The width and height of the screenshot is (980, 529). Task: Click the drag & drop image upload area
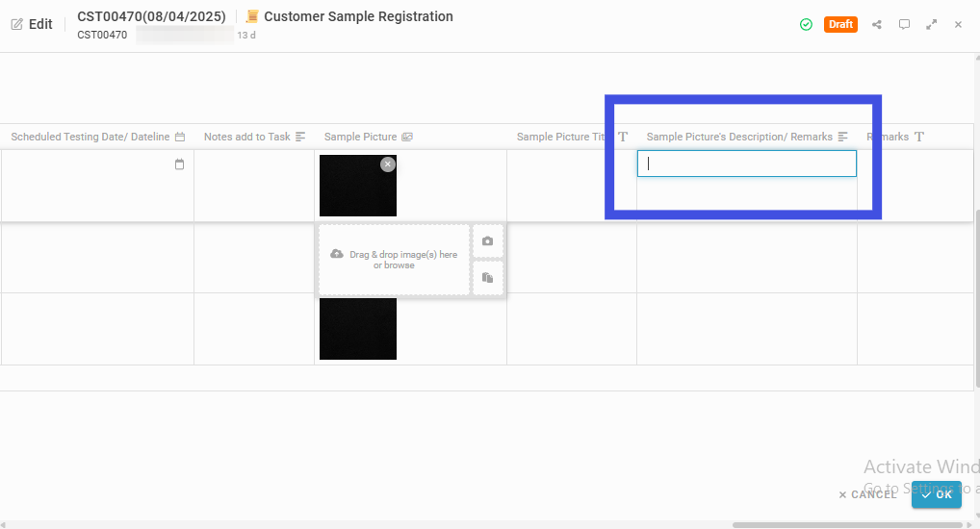click(x=395, y=260)
